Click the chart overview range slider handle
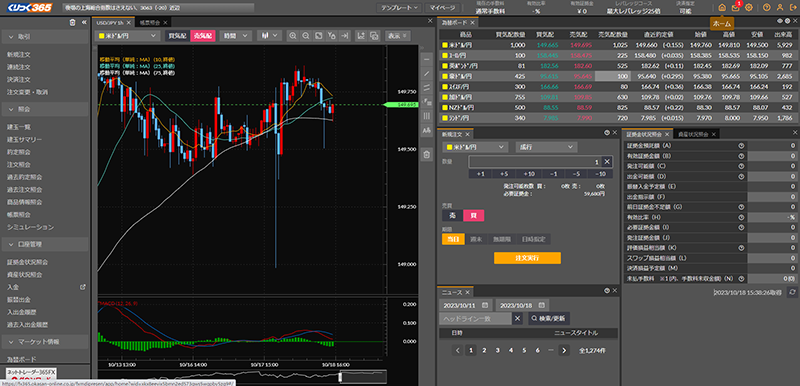 pos(340,377)
